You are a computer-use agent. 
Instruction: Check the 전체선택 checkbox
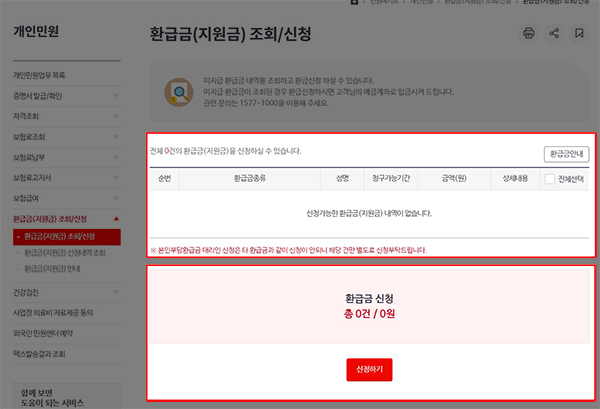(x=549, y=179)
